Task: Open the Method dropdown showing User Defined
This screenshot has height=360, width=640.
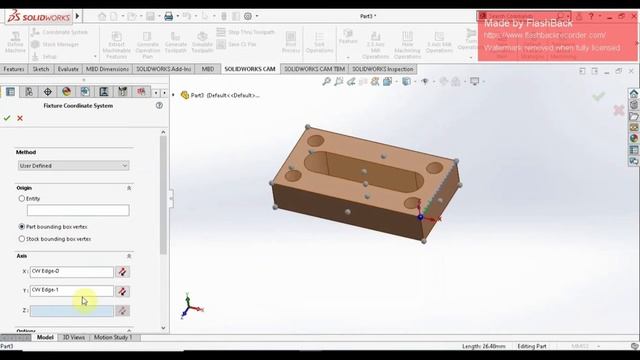Action: (x=73, y=166)
